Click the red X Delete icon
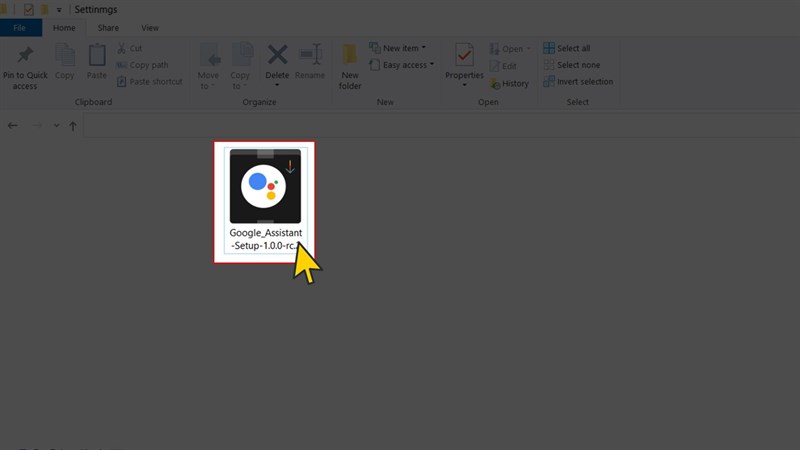Screen dimensions: 800x450 tap(277, 56)
